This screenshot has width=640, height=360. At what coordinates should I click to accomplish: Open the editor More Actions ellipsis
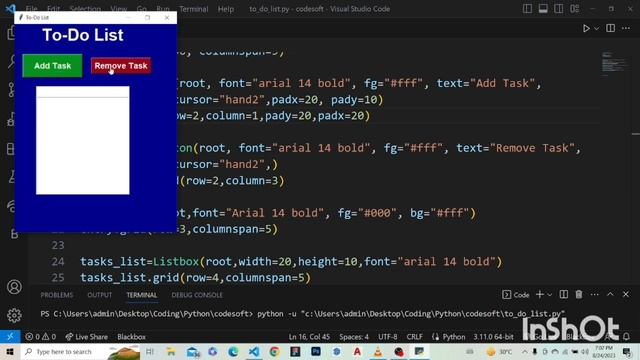click(626, 28)
